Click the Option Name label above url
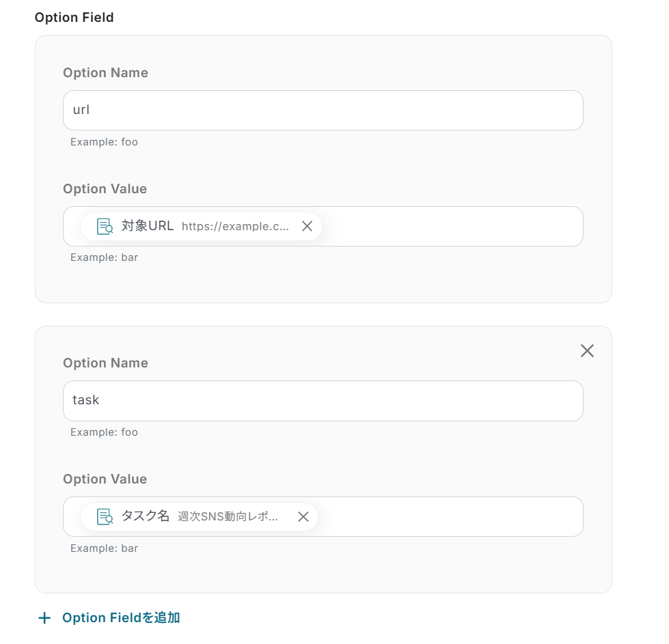The height and width of the screenshot is (644, 669). point(105,73)
